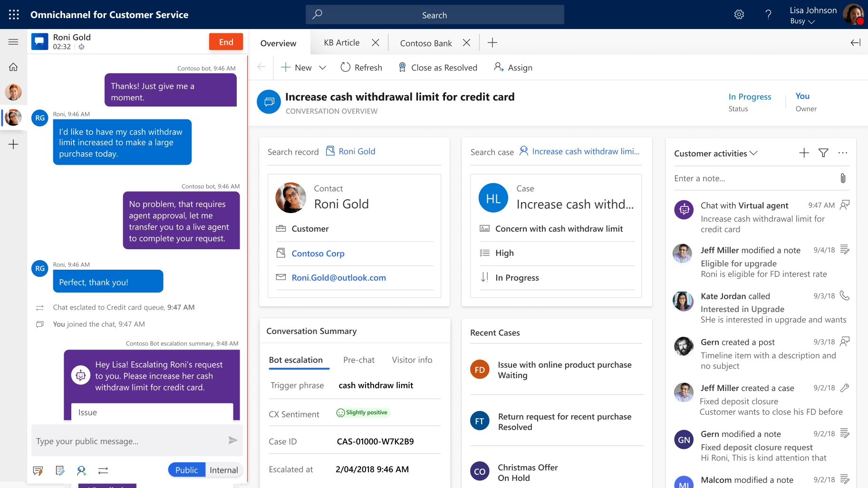Screen dimensions: 868x488
Task: Switch to the Pre-chat tab
Action: click(359, 360)
